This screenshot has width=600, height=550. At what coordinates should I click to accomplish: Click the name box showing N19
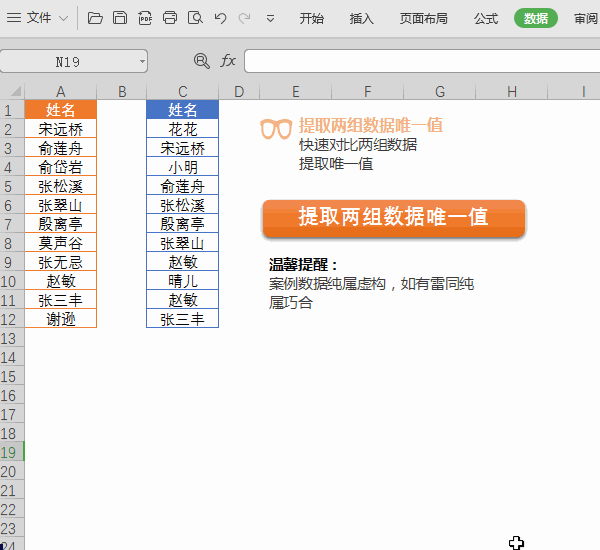coord(68,61)
